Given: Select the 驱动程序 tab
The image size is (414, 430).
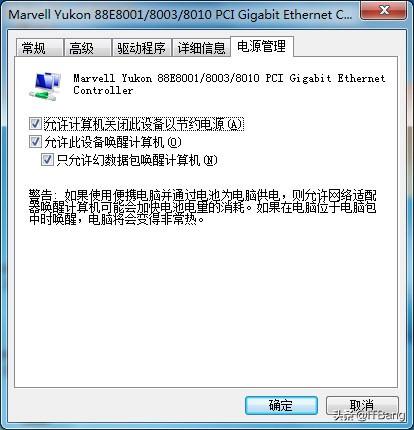Looking at the screenshot, I should (142, 48).
